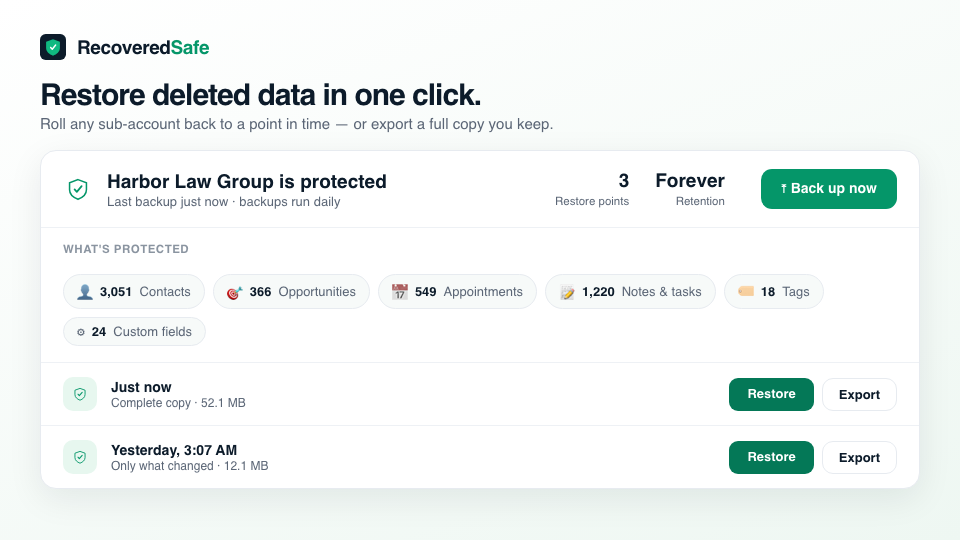Click the '3' restore points count
960x540 pixels.
tap(623, 181)
